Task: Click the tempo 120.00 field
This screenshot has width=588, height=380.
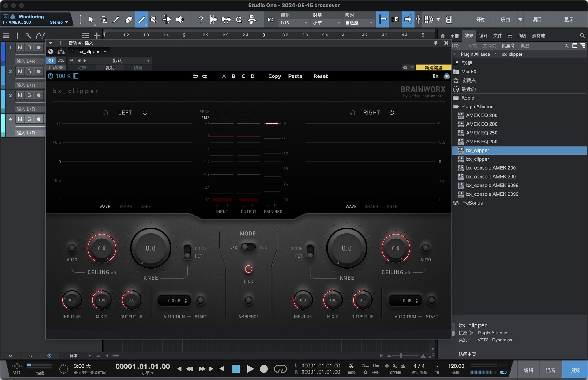Action: pyautogui.click(x=456, y=366)
